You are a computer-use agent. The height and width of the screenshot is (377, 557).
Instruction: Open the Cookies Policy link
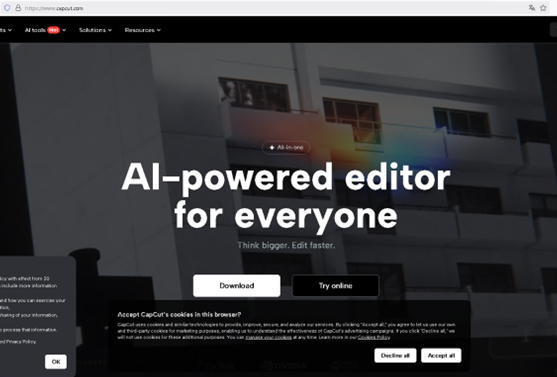[374, 337]
